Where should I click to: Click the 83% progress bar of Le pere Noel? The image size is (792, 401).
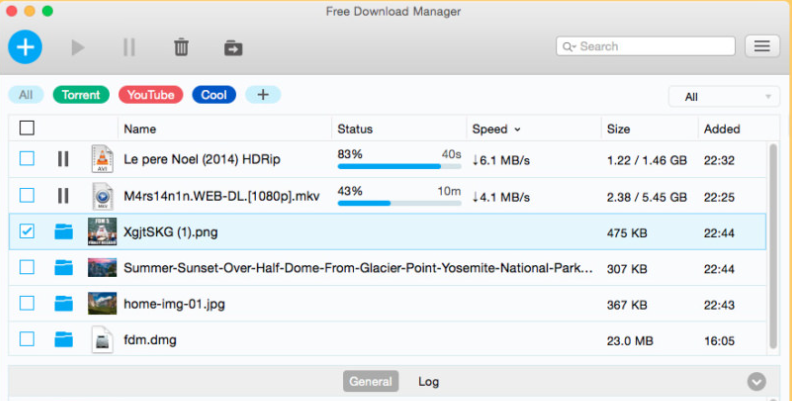point(399,166)
